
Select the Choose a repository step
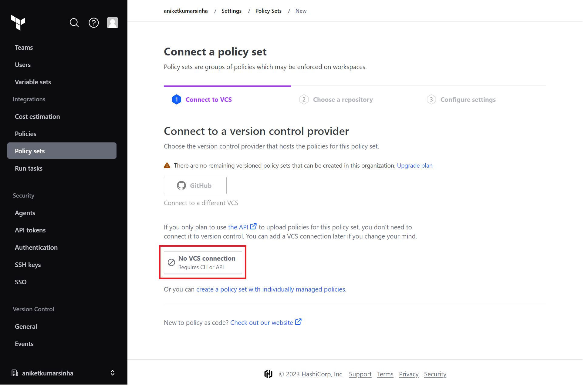coord(343,100)
